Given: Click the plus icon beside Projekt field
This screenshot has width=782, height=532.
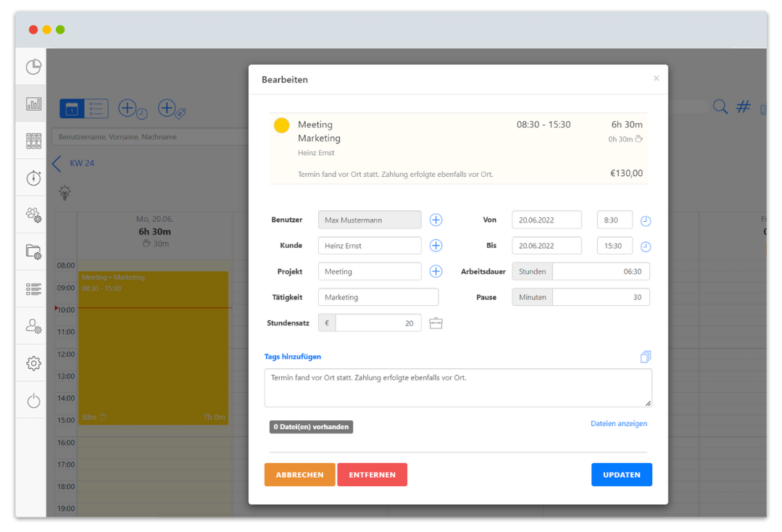Looking at the screenshot, I should [x=436, y=271].
